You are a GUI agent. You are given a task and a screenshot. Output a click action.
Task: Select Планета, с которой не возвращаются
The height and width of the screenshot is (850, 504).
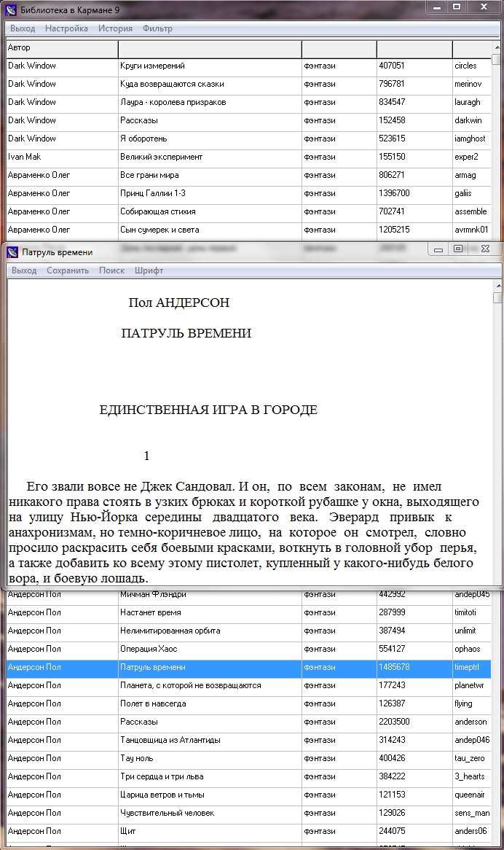[x=248, y=686]
